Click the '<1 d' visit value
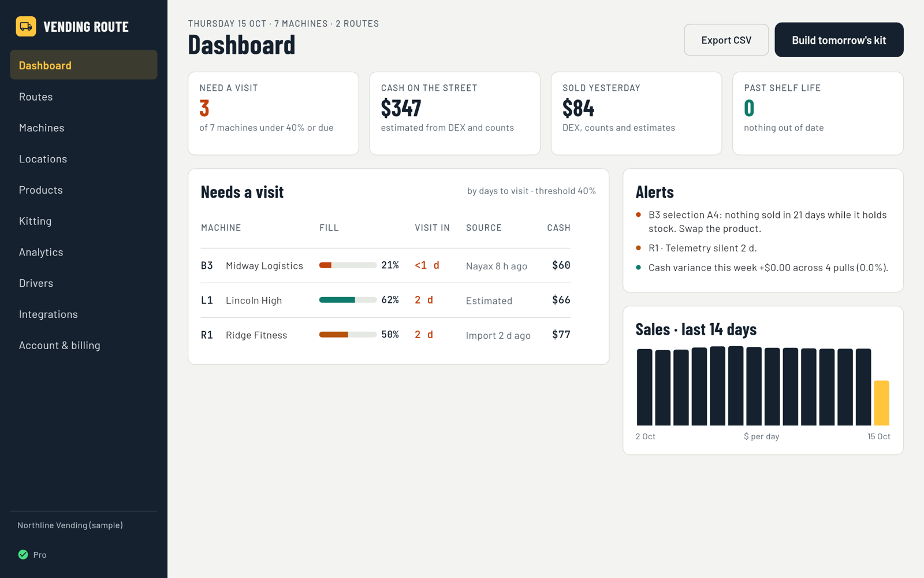This screenshot has width=924, height=578. coord(427,265)
